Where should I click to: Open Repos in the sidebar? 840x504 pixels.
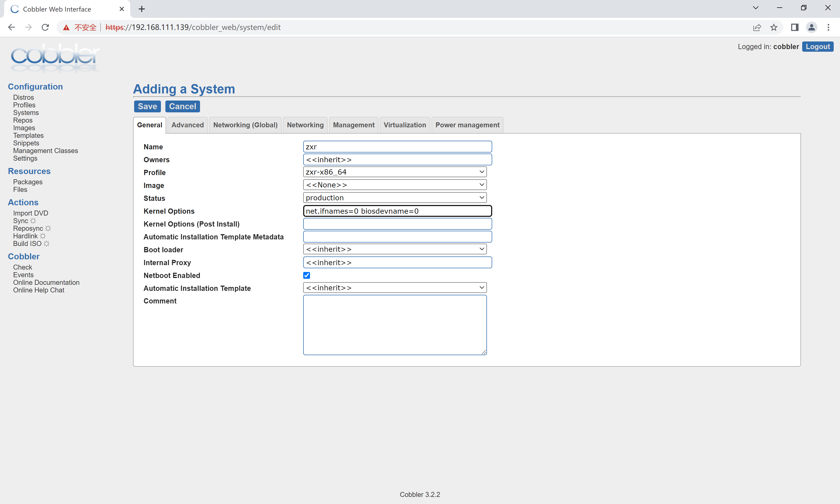tap(23, 120)
